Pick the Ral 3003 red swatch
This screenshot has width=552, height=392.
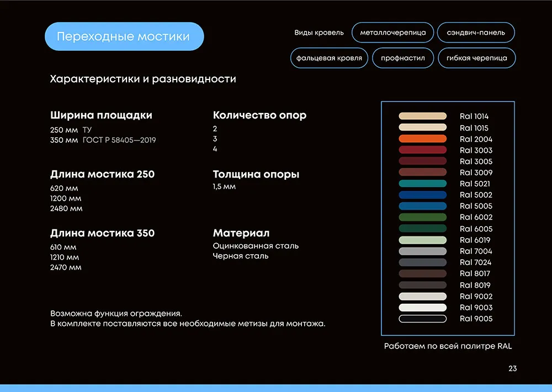[x=422, y=150]
